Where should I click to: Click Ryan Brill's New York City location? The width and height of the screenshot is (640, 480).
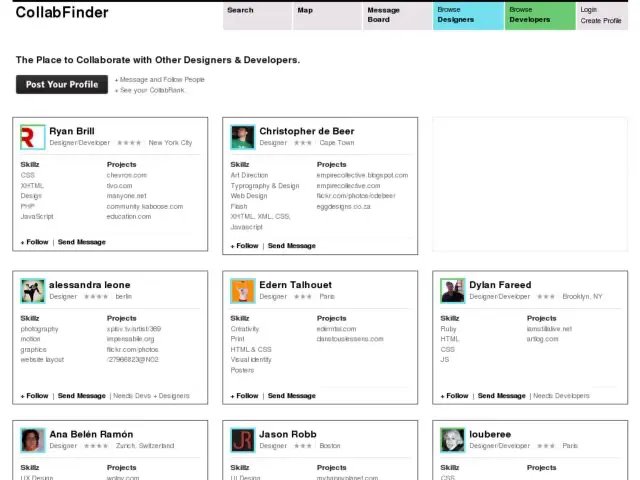click(170, 143)
